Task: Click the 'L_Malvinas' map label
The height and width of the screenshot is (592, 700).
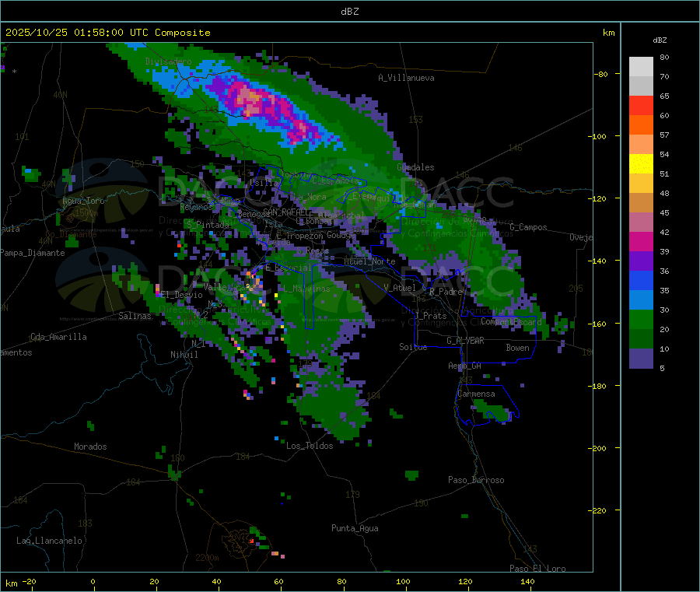Action: (x=306, y=289)
